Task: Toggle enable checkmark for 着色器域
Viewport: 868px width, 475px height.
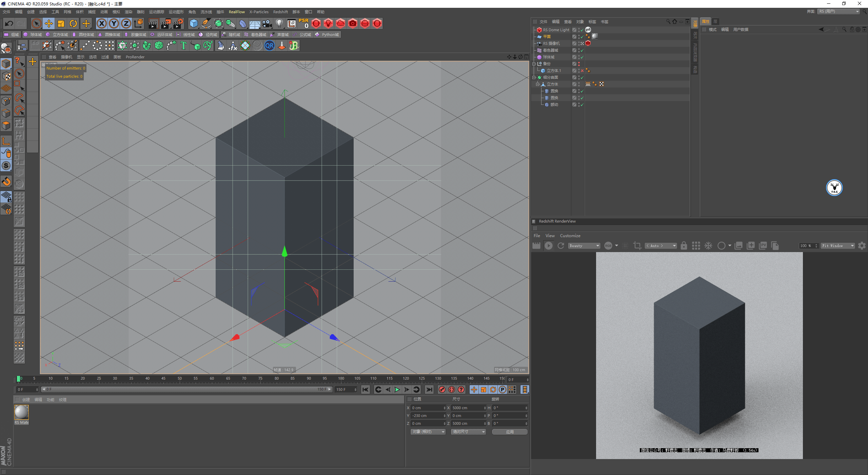Action: pyautogui.click(x=582, y=50)
